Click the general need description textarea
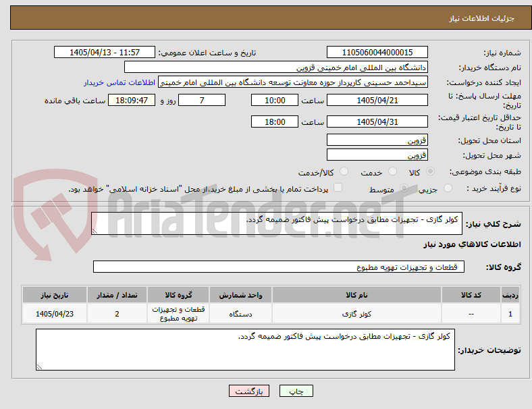532x409 pixels. (x=277, y=223)
